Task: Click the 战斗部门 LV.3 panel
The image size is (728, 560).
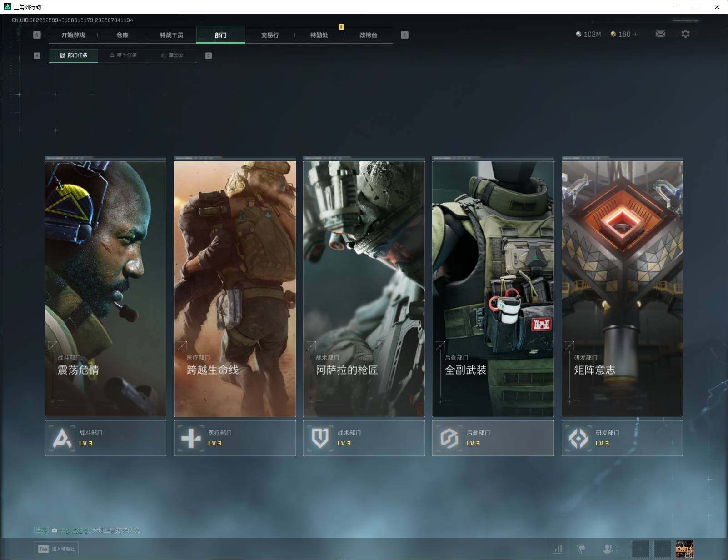Action: (105, 438)
